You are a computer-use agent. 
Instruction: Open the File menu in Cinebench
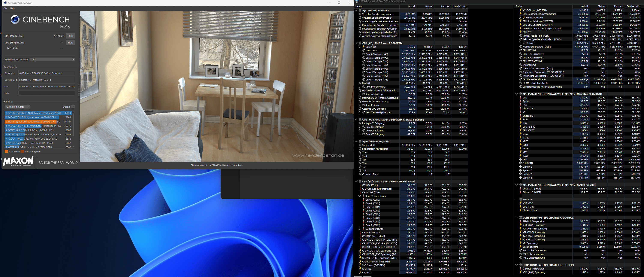(5, 8)
